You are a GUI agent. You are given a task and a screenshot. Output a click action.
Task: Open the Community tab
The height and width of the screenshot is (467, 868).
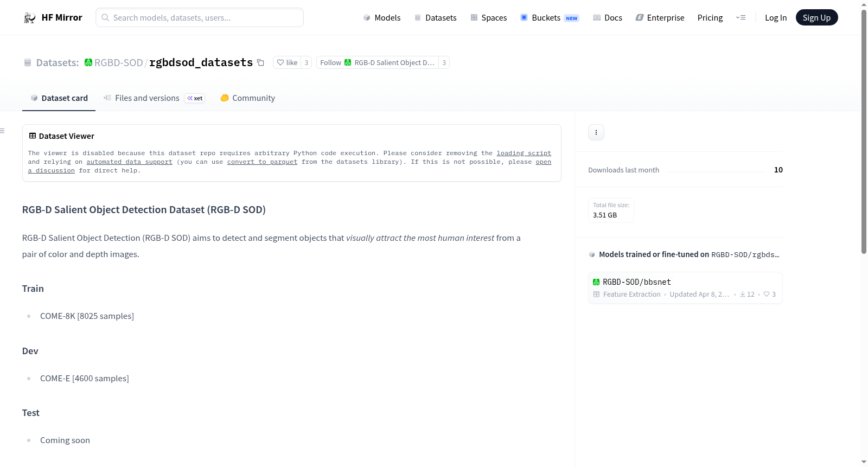[248, 98]
